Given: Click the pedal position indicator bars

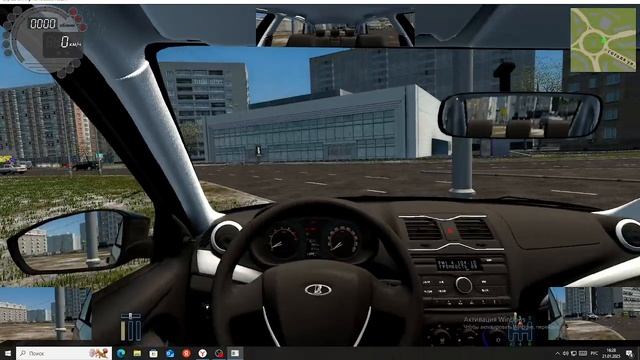Looking at the screenshot, I should 131,327.
